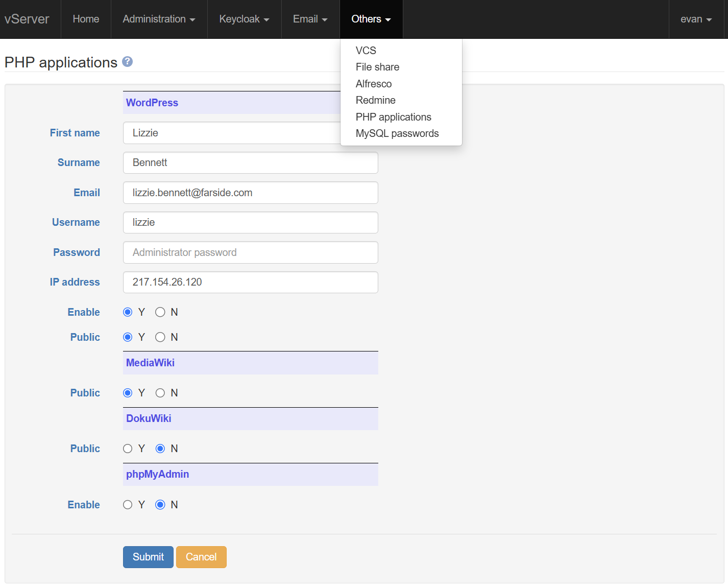Select N for MediaWiki Public
728x587 pixels.
pyautogui.click(x=160, y=393)
